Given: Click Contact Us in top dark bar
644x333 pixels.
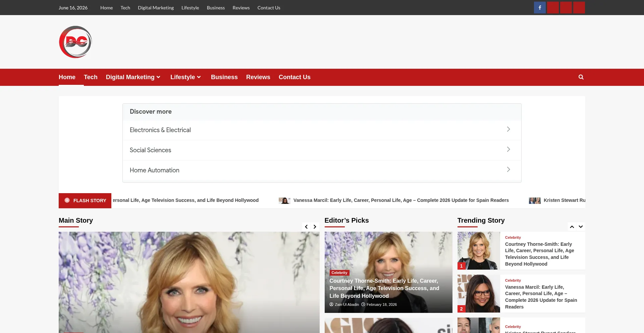Looking at the screenshot, I should tap(269, 8).
